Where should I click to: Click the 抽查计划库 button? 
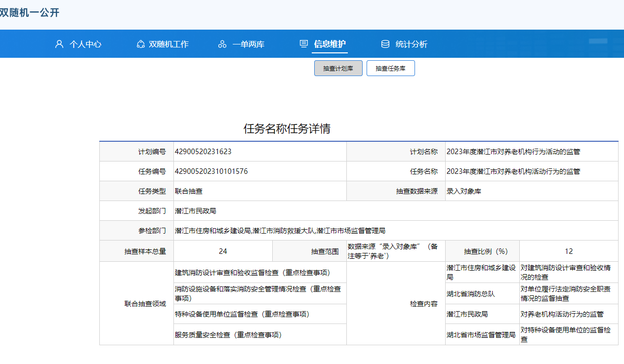tap(338, 69)
